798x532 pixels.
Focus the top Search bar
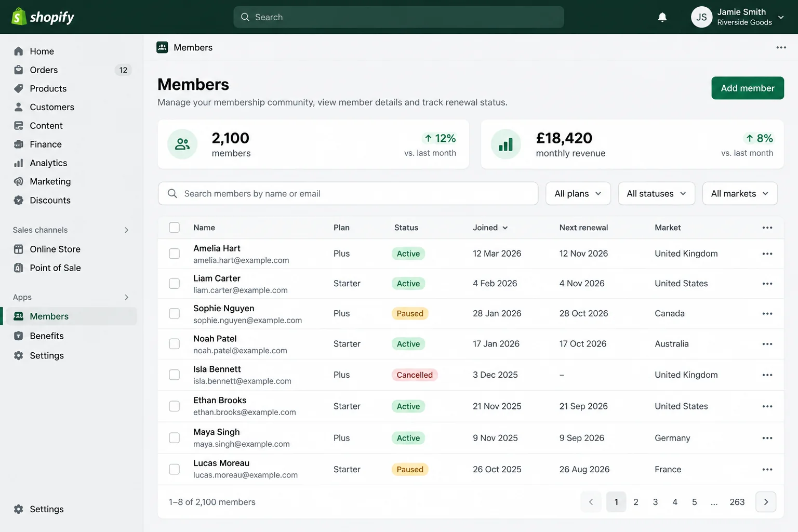398,17
